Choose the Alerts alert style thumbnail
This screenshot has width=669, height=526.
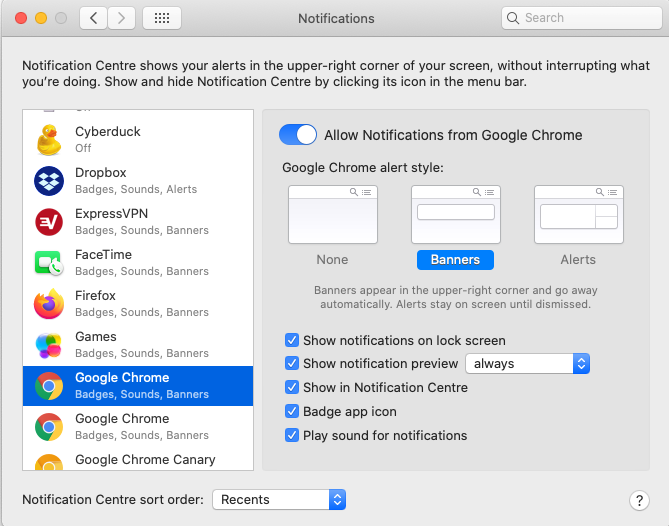click(579, 214)
